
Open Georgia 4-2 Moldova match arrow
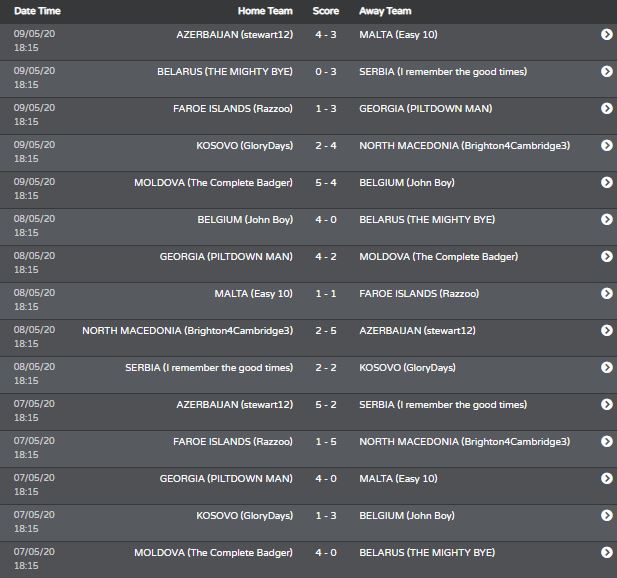(606, 256)
